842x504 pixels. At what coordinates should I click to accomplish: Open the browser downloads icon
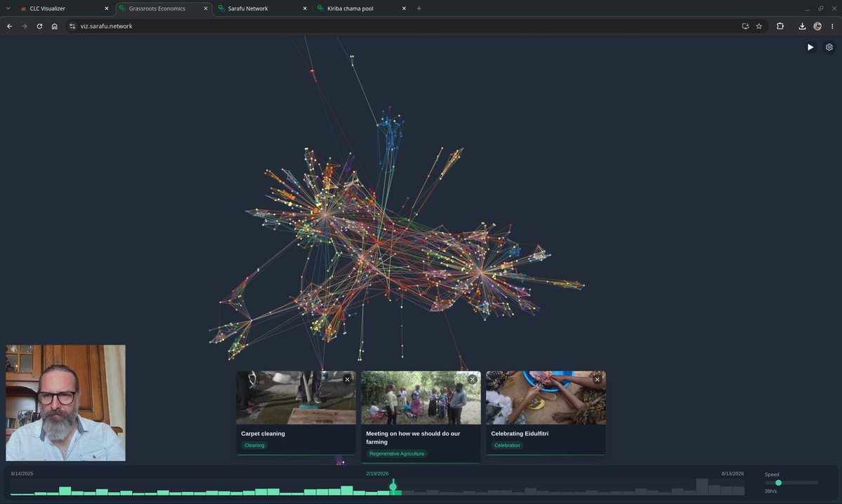[802, 26]
